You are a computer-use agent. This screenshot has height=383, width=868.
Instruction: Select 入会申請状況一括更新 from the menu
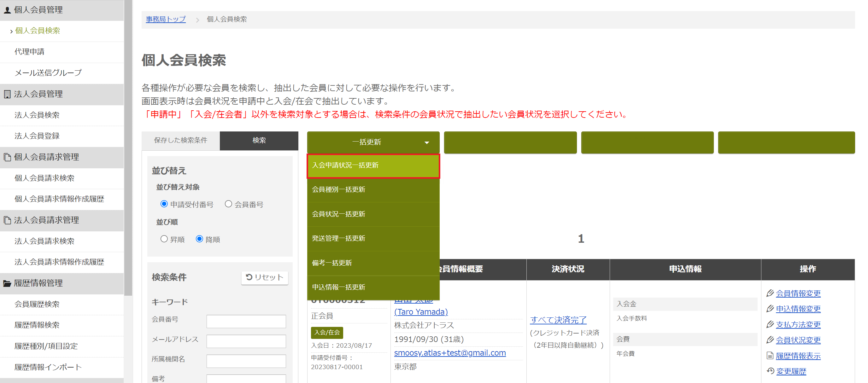373,165
